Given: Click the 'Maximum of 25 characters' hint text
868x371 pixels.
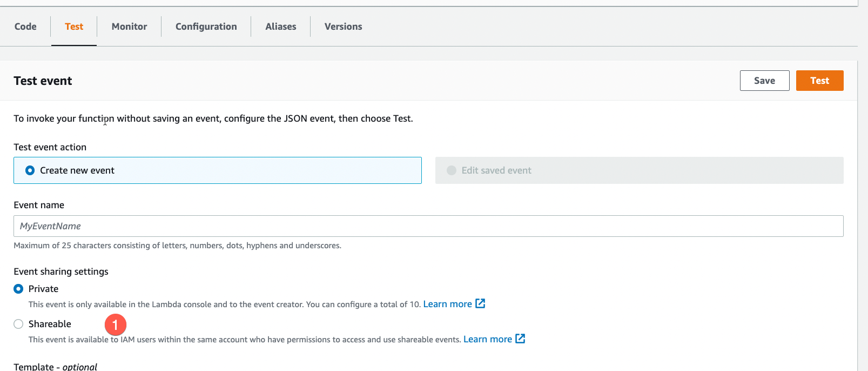Looking at the screenshot, I should click(177, 246).
